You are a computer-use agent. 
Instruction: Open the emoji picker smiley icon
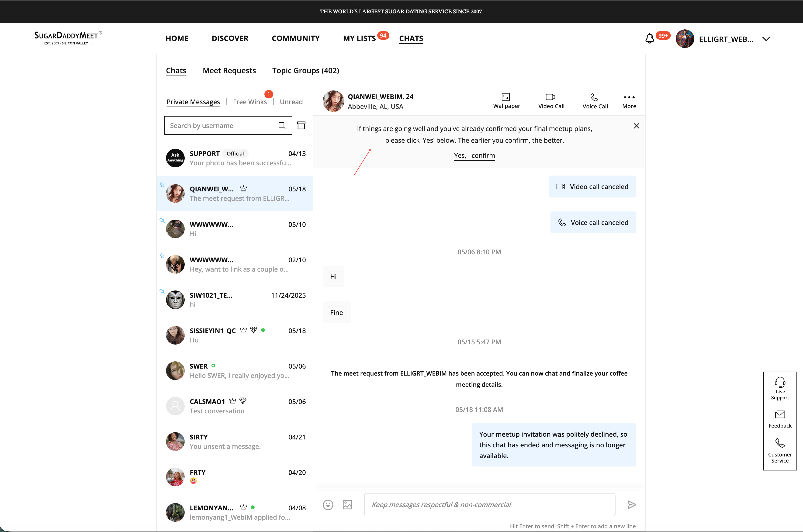click(x=328, y=505)
